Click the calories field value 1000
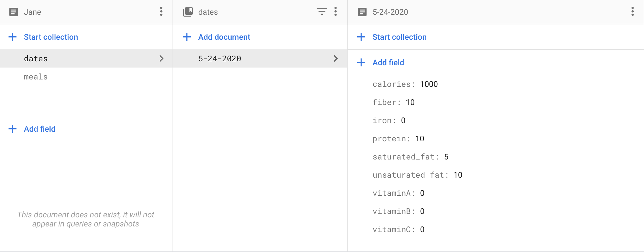This screenshot has width=644, height=252. click(x=429, y=84)
